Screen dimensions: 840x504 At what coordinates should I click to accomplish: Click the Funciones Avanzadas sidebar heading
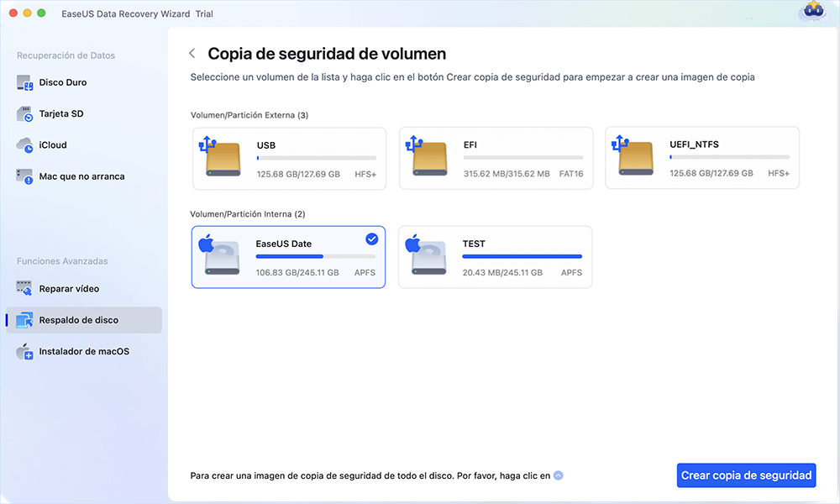tap(62, 261)
